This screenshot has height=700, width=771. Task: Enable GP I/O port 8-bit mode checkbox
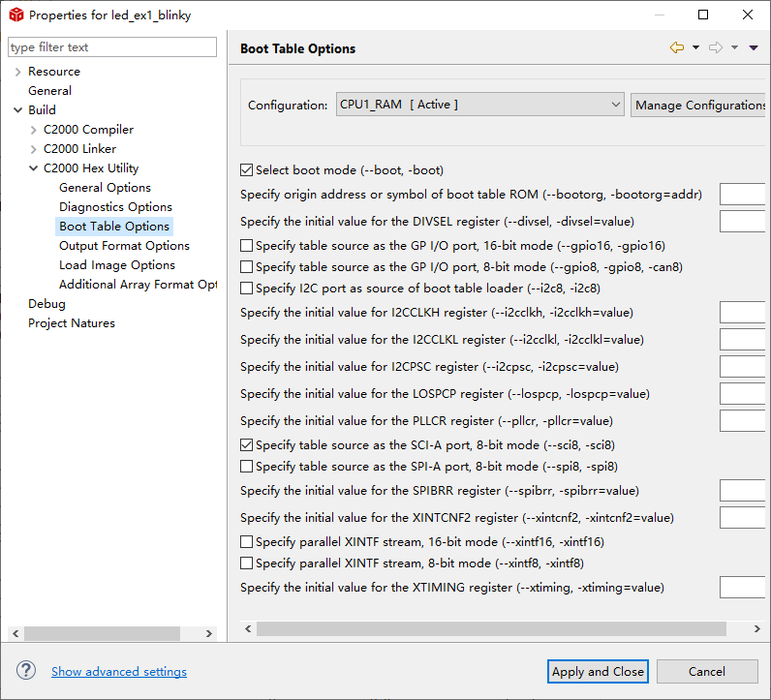click(x=246, y=267)
